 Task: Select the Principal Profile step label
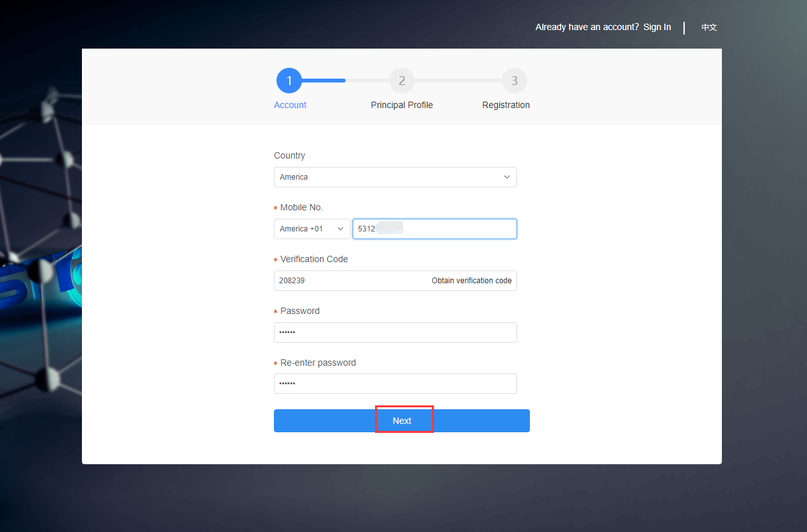(402, 105)
